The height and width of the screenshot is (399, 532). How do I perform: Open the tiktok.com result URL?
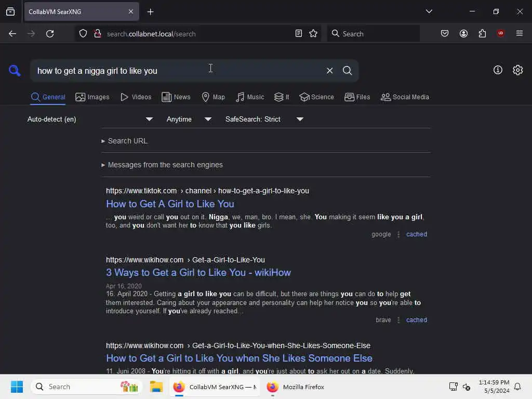coord(207,191)
